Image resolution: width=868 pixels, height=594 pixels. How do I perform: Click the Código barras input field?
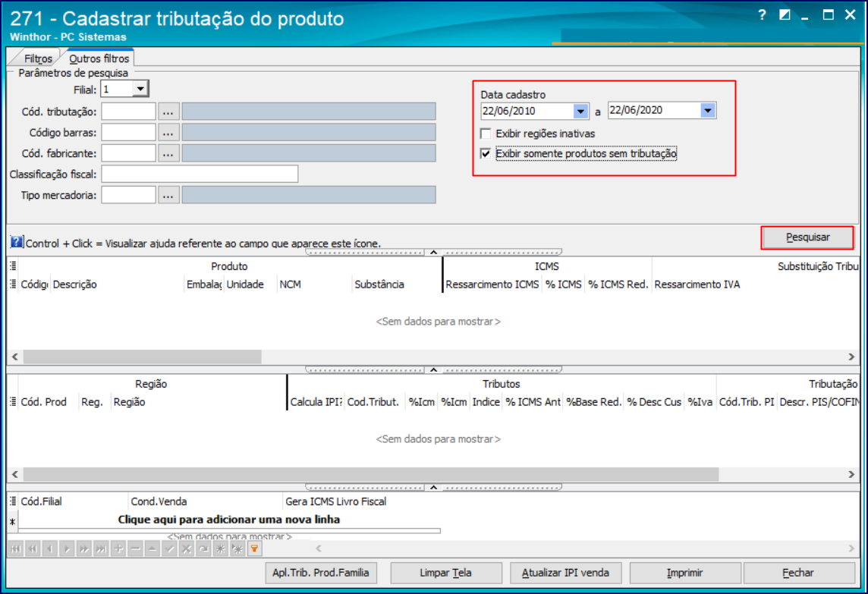128,133
